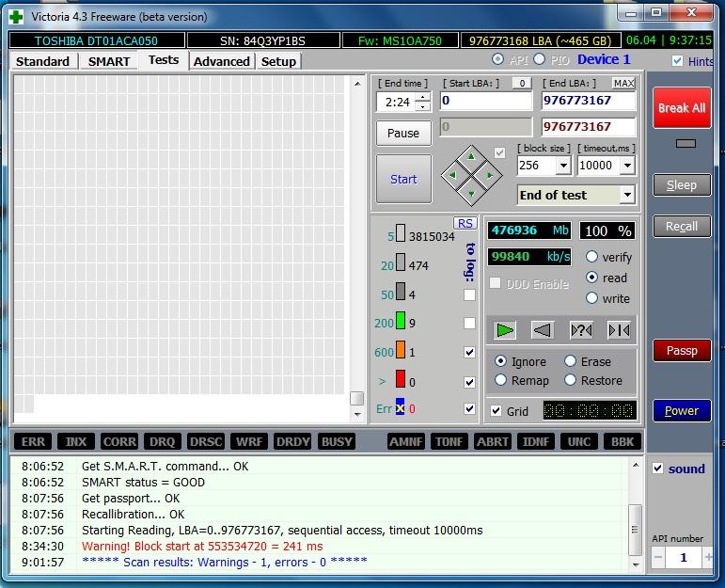Viewport: 725px width, 588px height.
Task: Click the reverse scan triangle icon
Action: 543,330
